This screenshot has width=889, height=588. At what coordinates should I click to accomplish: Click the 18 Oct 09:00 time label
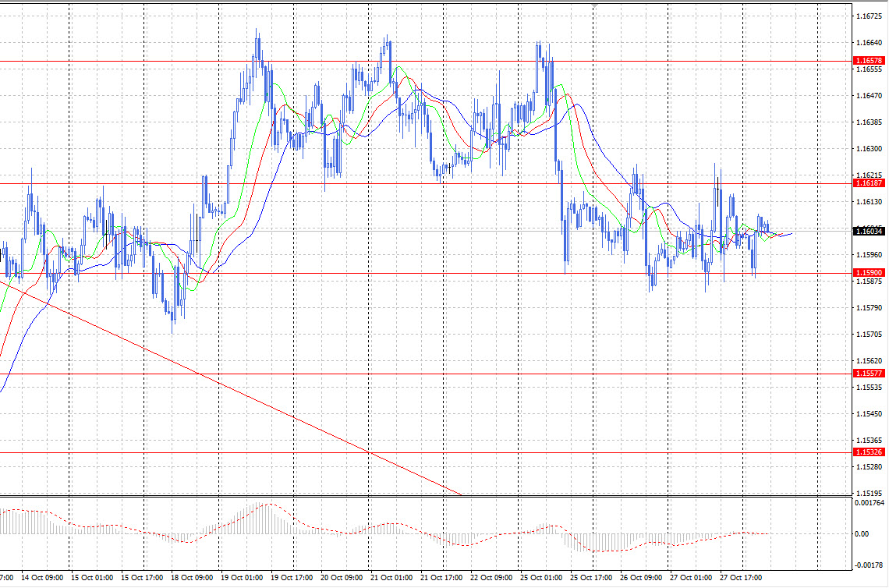click(x=192, y=578)
